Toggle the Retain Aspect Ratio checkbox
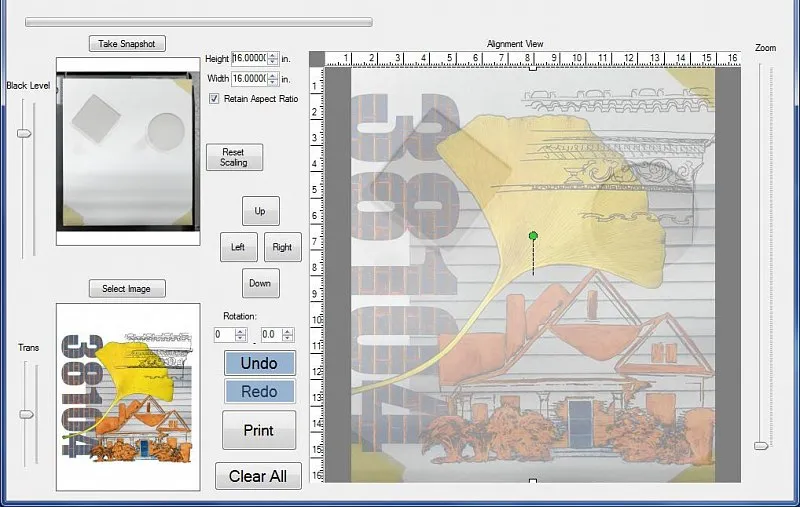800x507 pixels. point(214,99)
